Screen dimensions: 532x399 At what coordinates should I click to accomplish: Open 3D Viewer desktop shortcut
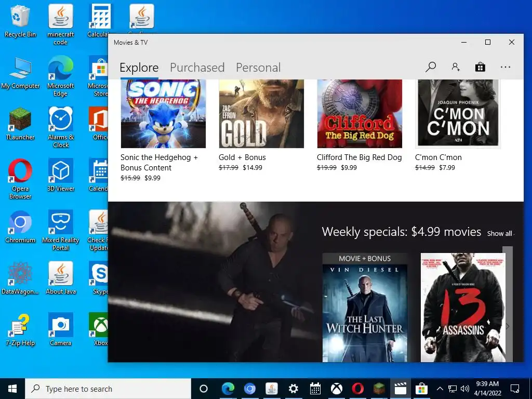click(x=60, y=176)
